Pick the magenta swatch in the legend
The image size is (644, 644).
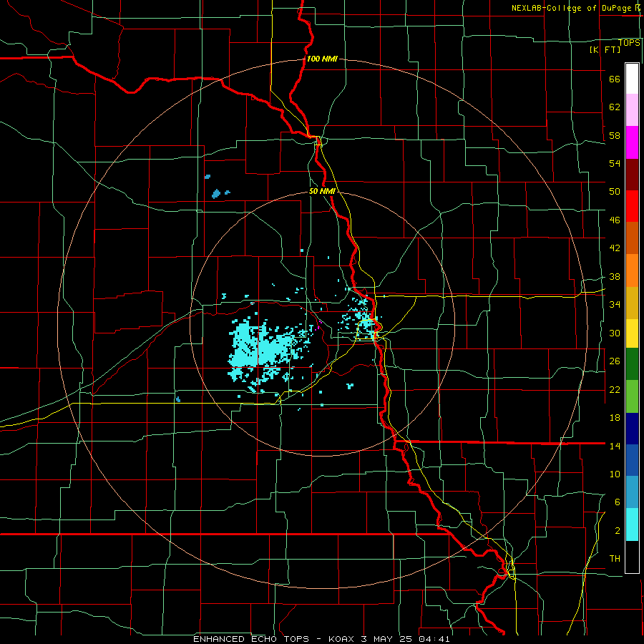632,142
